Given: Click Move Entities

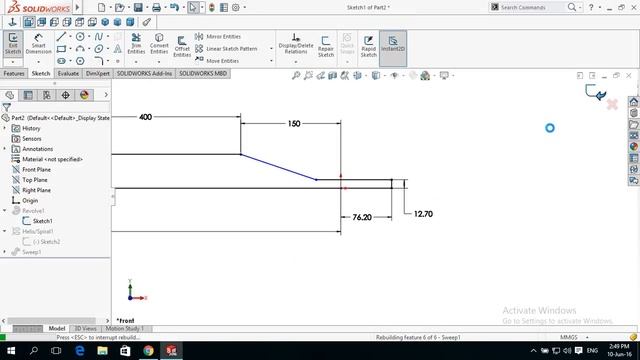Looking at the screenshot, I should [217, 61].
